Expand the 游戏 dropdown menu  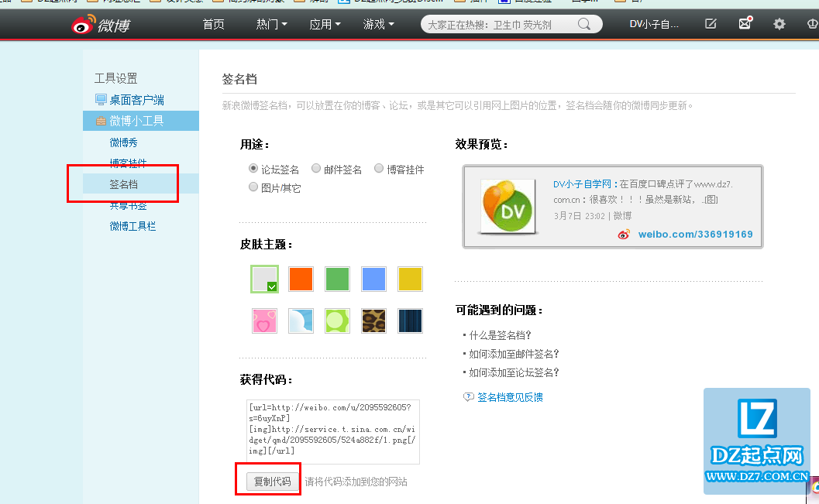click(379, 25)
